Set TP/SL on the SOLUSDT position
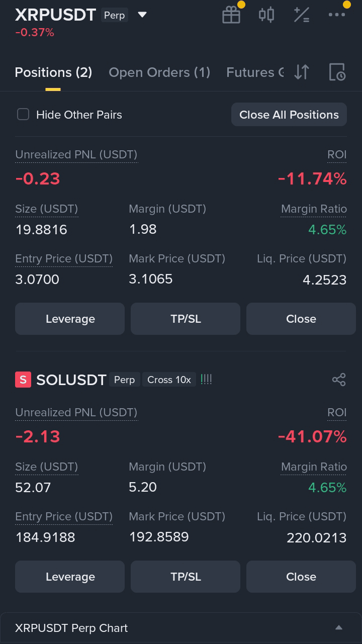 tap(186, 577)
